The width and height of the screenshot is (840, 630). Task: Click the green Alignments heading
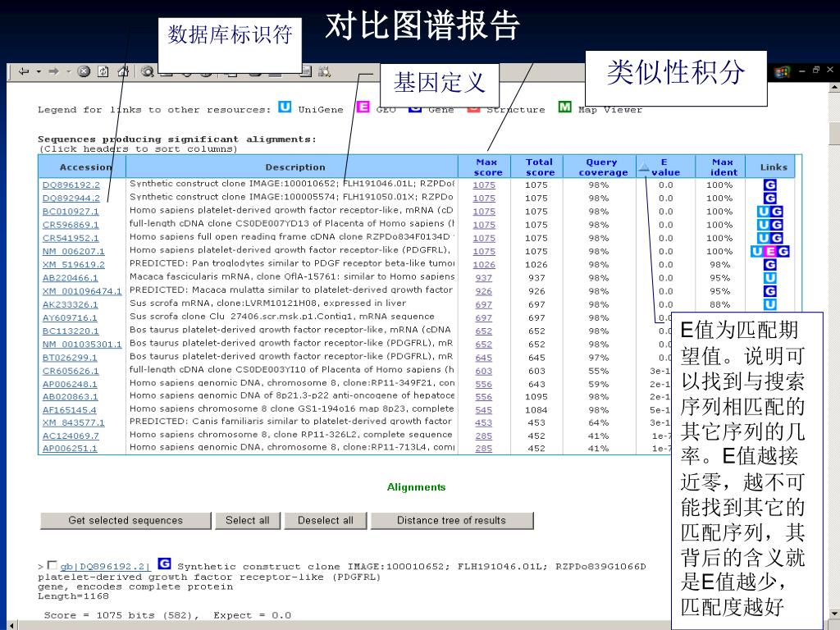(416, 487)
